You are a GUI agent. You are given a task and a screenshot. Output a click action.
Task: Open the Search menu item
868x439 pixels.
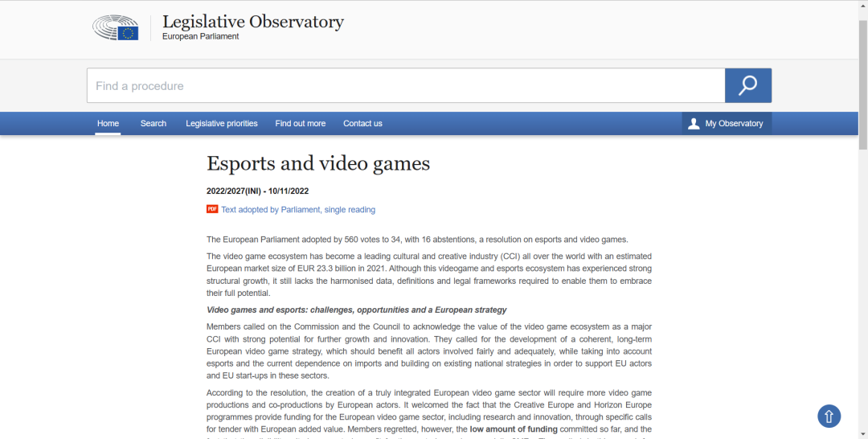coord(154,124)
